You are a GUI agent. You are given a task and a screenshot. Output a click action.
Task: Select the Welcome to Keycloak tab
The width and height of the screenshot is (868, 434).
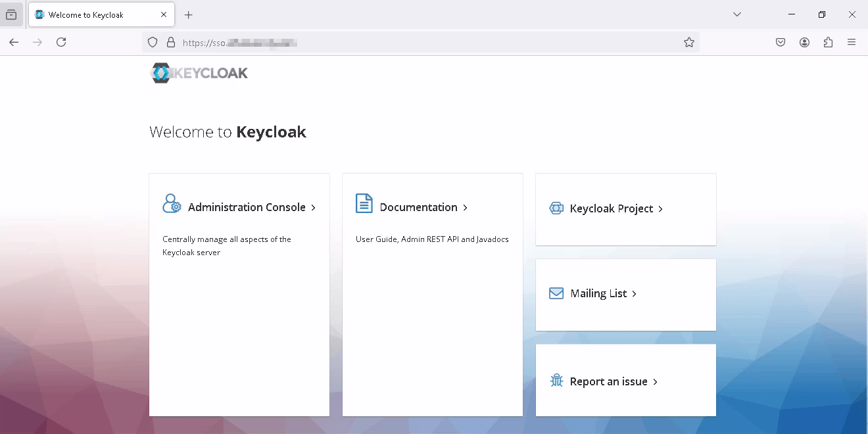point(92,14)
